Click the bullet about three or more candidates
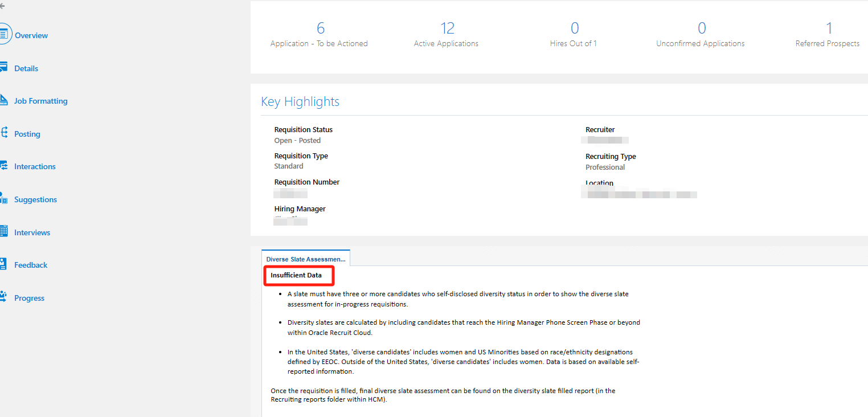Screen dimensions: 868x417 click(x=458, y=299)
